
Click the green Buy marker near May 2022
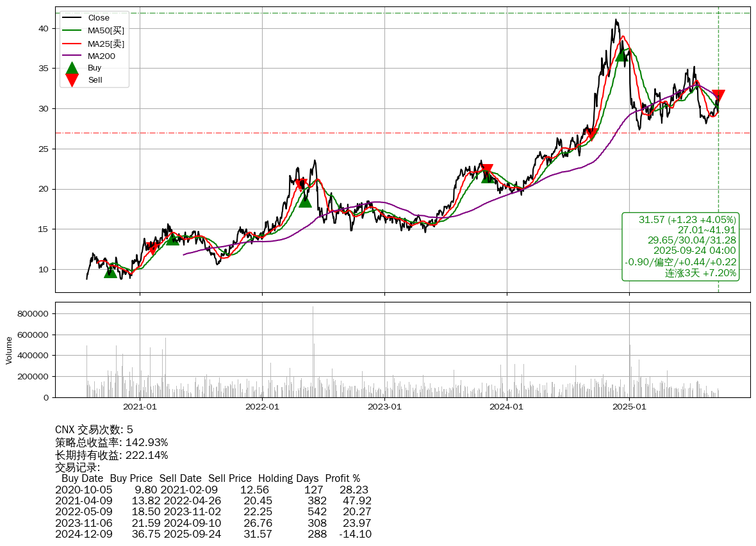pyautogui.click(x=305, y=201)
